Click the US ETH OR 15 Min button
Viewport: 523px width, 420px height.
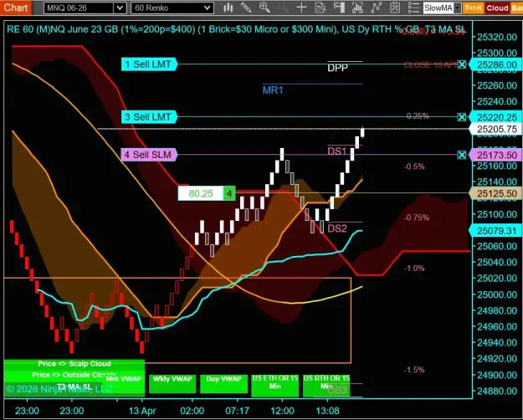tap(274, 385)
